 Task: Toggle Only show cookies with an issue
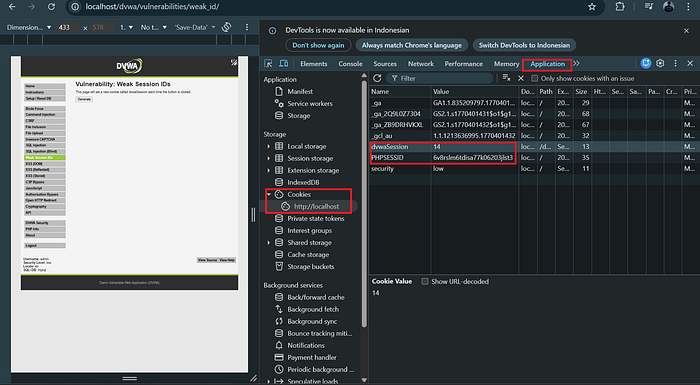tap(534, 78)
